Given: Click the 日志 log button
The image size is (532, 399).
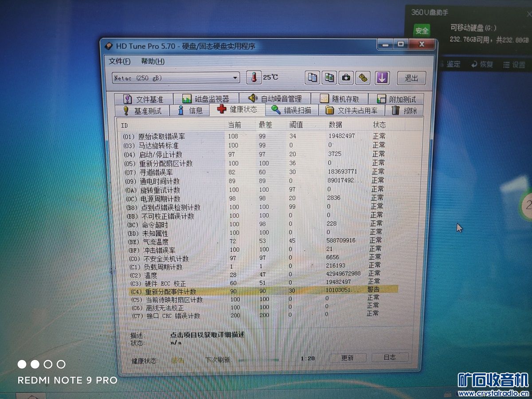Looking at the screenshot, I should (x=389, y=357).
